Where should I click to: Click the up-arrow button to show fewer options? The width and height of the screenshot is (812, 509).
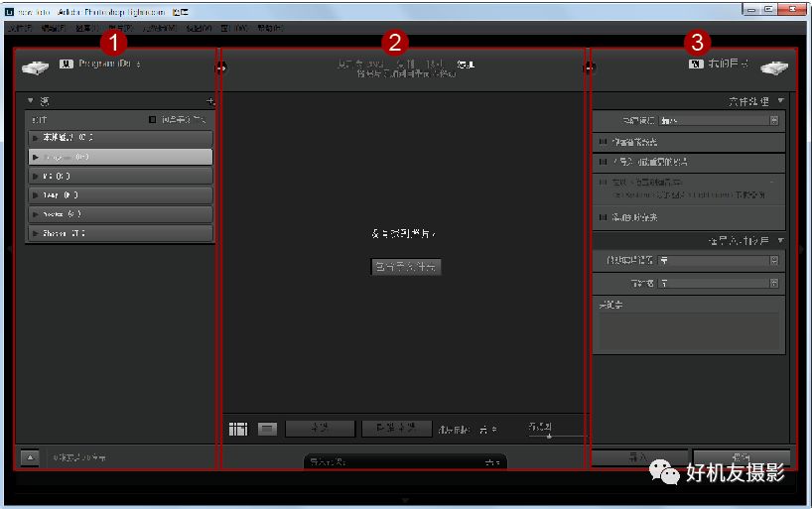tap(30, 457)
